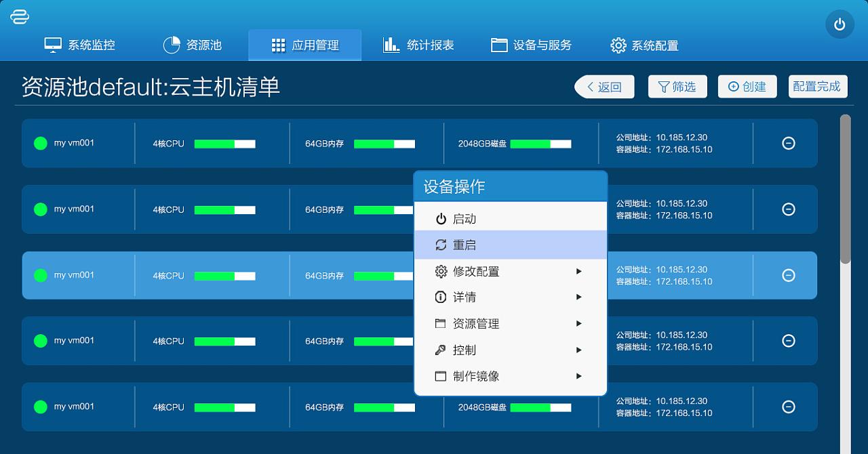This screenshot has height=454, width=868.
Task: Choose 重启 in the 设备操作 menu
Action: [511, 245]
